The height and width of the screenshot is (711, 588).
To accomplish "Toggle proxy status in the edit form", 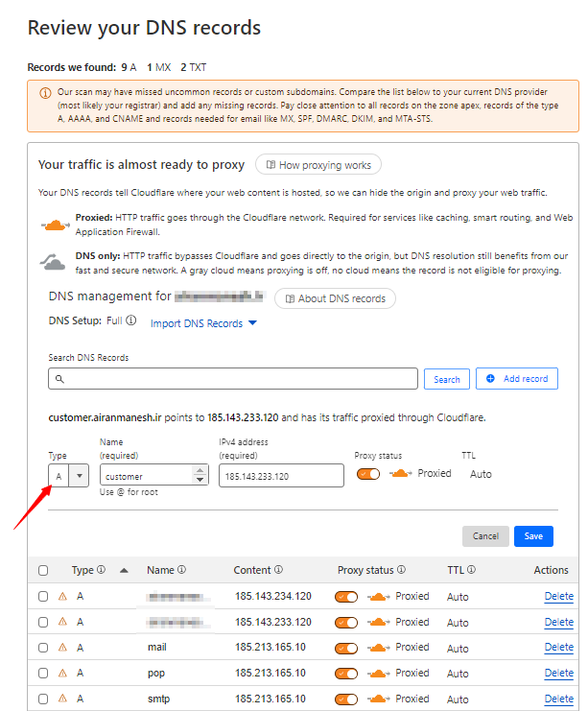I will point(368,474).
